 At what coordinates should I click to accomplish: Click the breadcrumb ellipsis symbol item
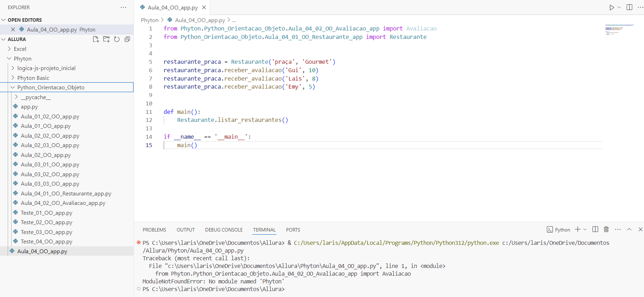click(x=234, y=20)
